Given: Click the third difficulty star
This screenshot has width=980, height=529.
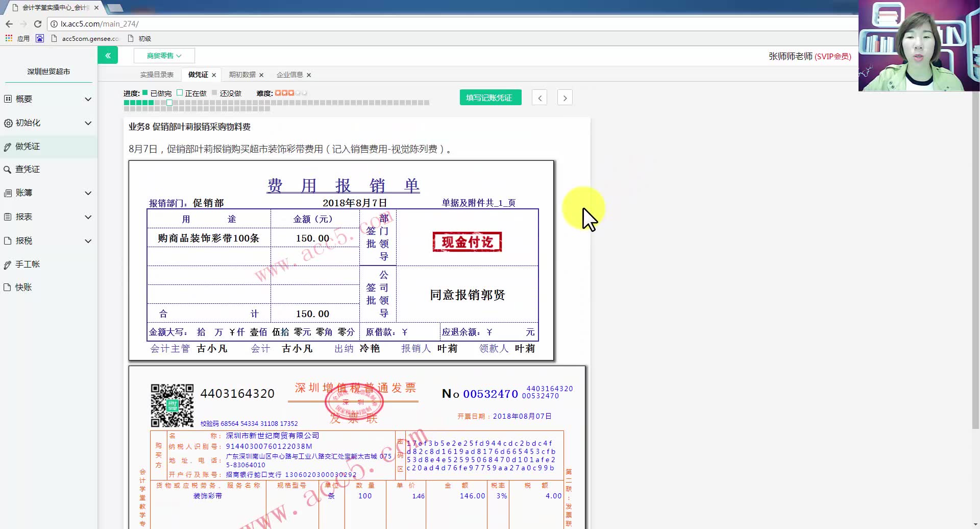Looking at the screenshot, I should click(x=291, y=93).
